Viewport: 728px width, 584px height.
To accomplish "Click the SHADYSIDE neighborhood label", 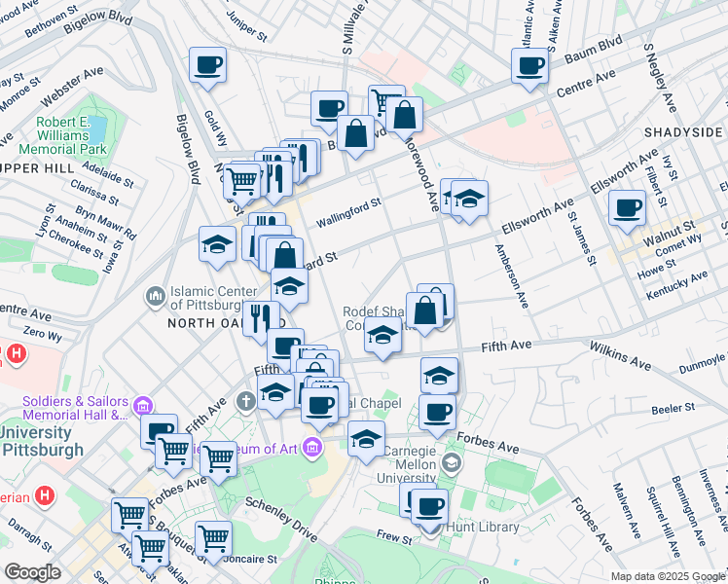I will [683, 132].
